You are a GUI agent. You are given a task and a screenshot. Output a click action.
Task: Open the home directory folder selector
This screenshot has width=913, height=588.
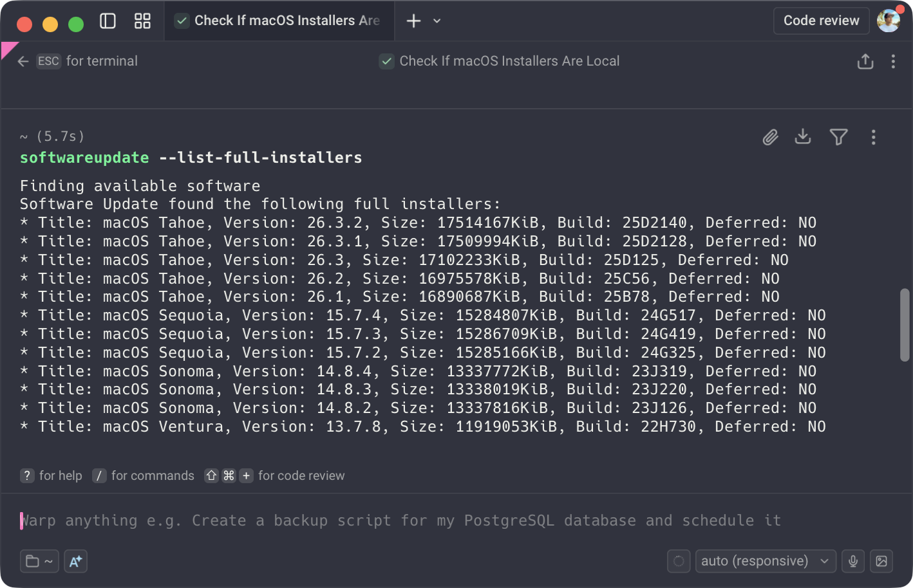[x=39, y=561]
